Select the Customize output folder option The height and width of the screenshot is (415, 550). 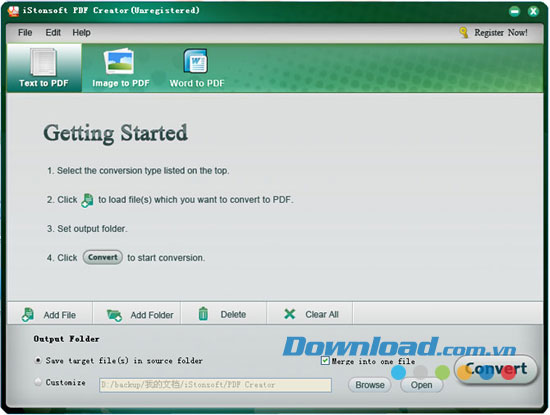[38, 382]
